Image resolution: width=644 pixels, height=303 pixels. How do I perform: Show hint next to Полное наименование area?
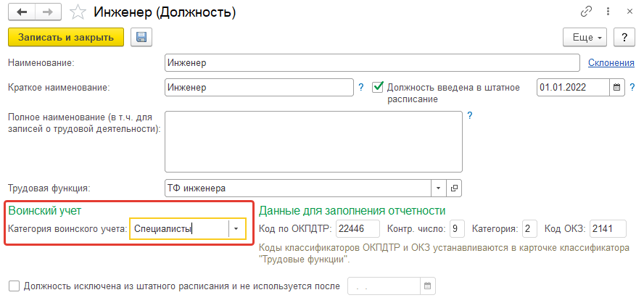470,115
